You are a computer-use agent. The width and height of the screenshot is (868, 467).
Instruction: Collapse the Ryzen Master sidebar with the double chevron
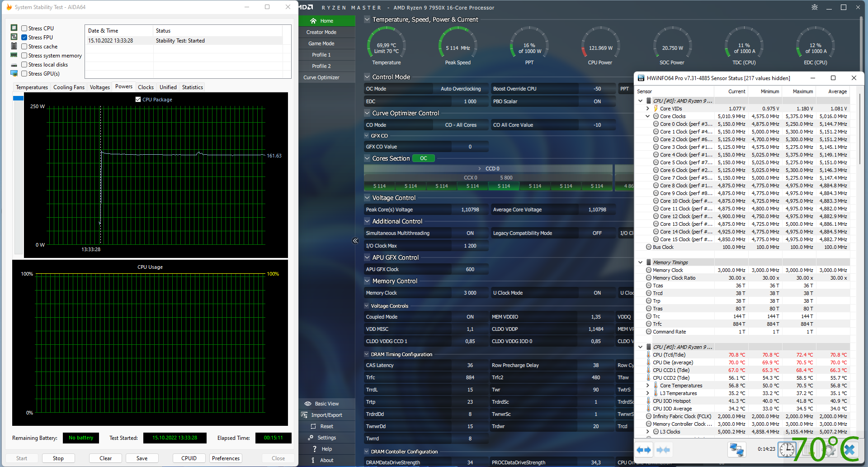click(355, 241)
